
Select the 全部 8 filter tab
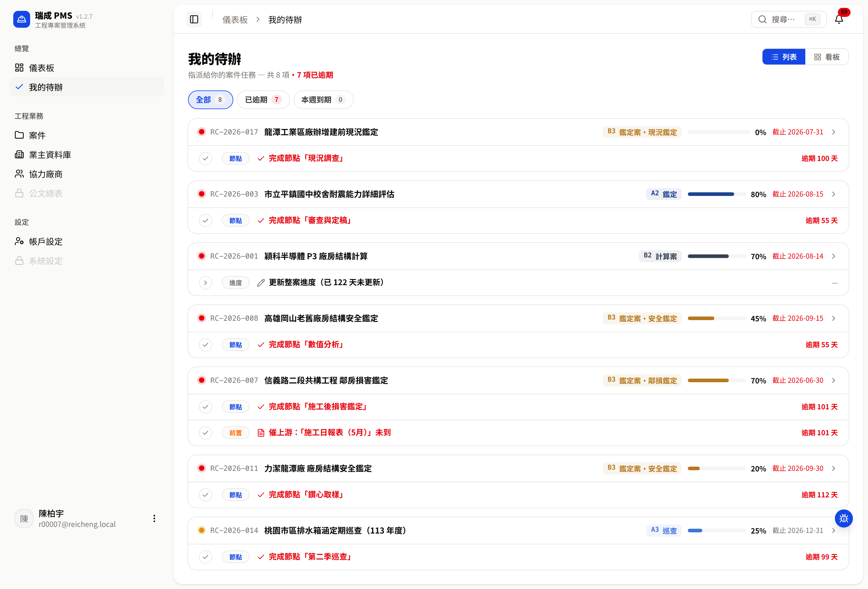click(210, 100)
